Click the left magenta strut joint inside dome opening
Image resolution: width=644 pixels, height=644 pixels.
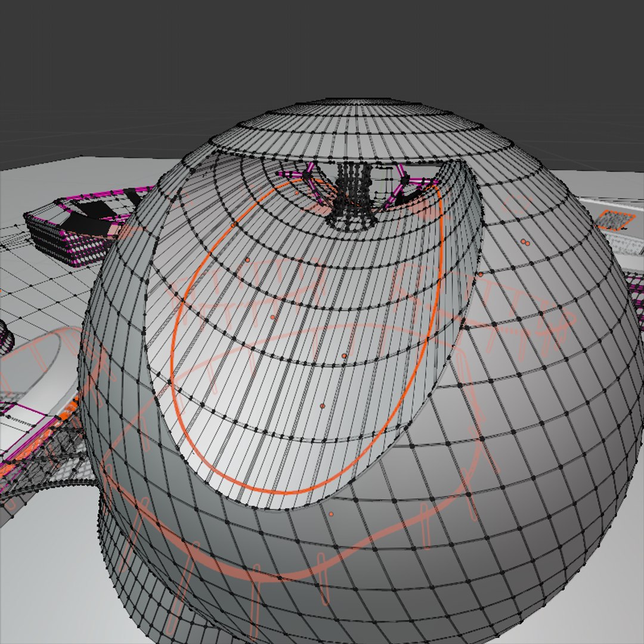point(307,175)
